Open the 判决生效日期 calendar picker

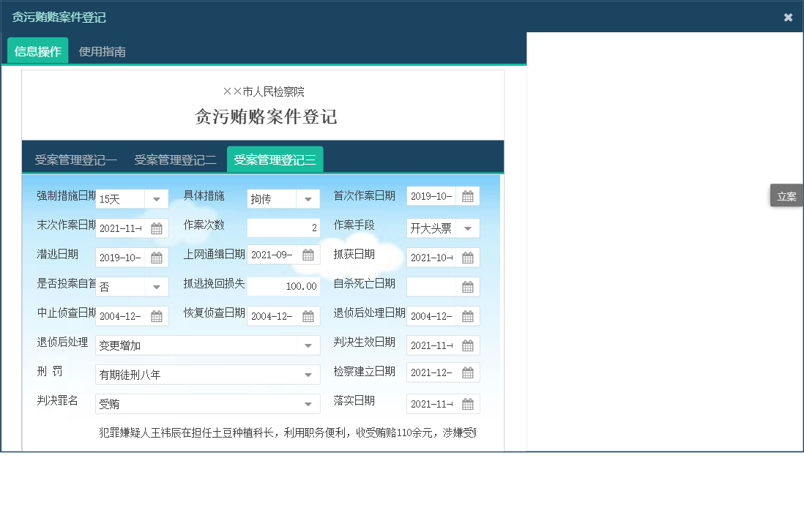click(469, 345)
